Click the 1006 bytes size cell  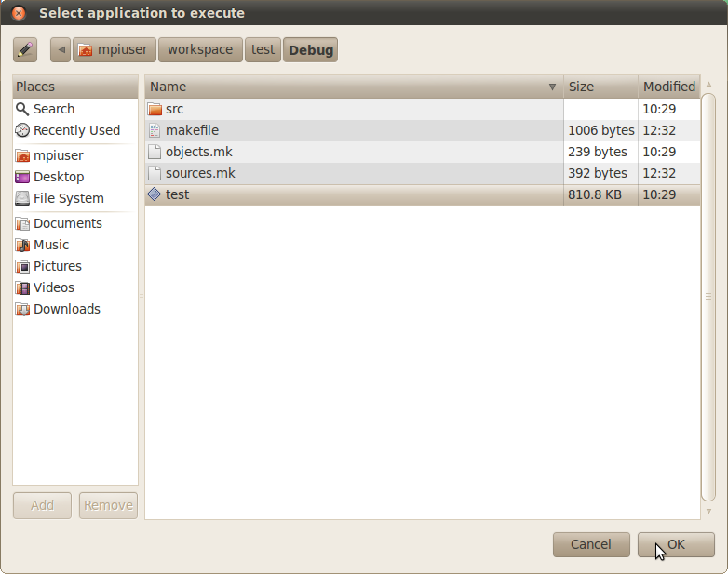(600, 130)
